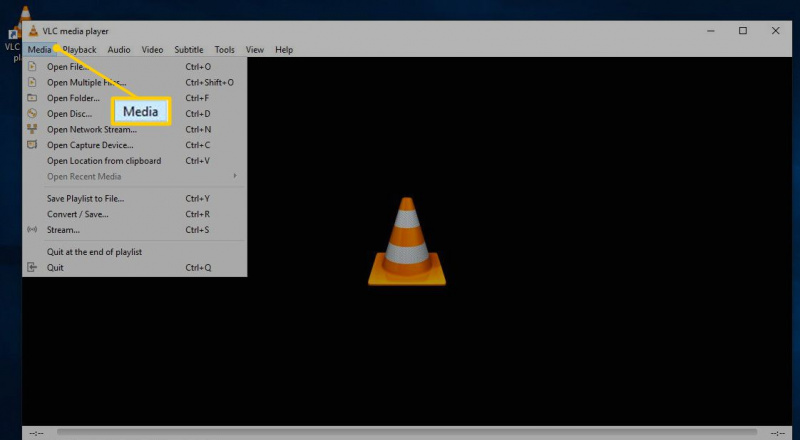800x440 pixels.
Task: Open the Audio menu
Action: click(119, 50)
